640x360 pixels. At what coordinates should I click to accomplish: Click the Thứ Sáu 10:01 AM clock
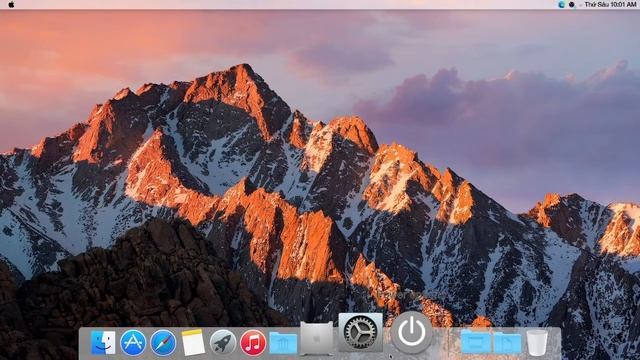[x=610, y=4]
